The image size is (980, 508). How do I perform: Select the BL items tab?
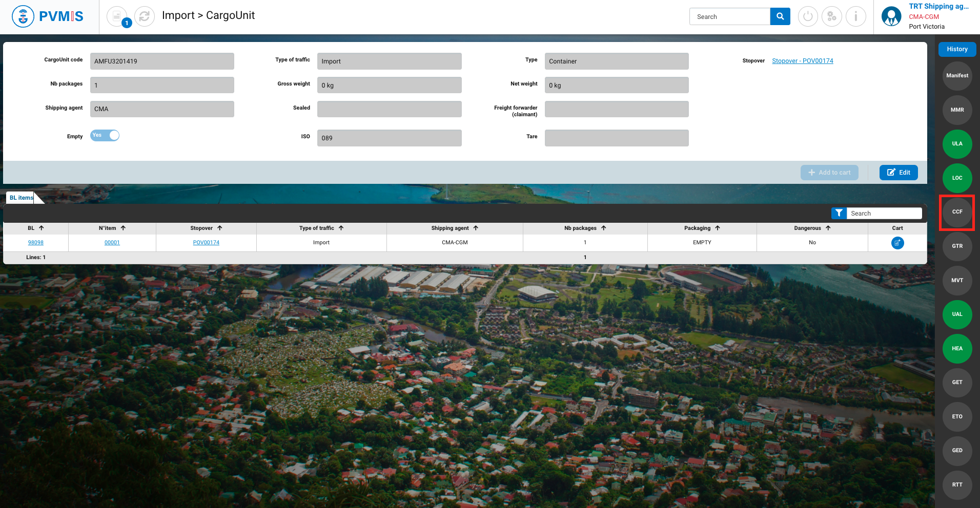21,198
